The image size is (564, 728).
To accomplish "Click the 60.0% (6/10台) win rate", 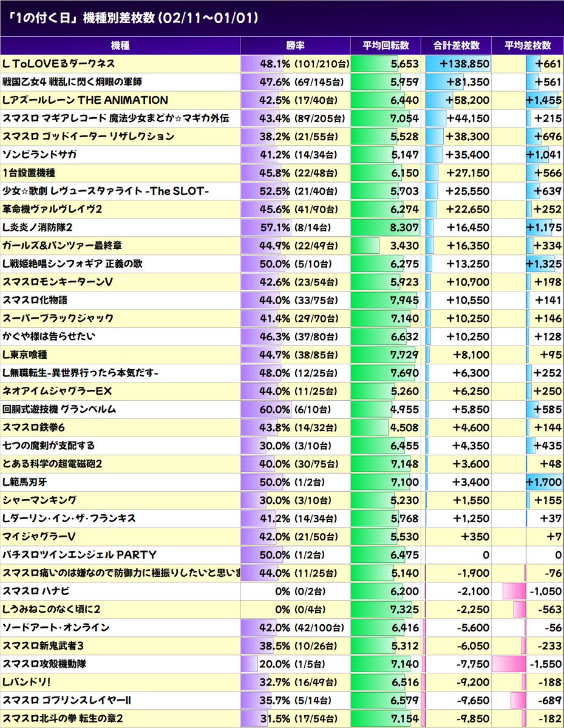I will click(295, 409).
